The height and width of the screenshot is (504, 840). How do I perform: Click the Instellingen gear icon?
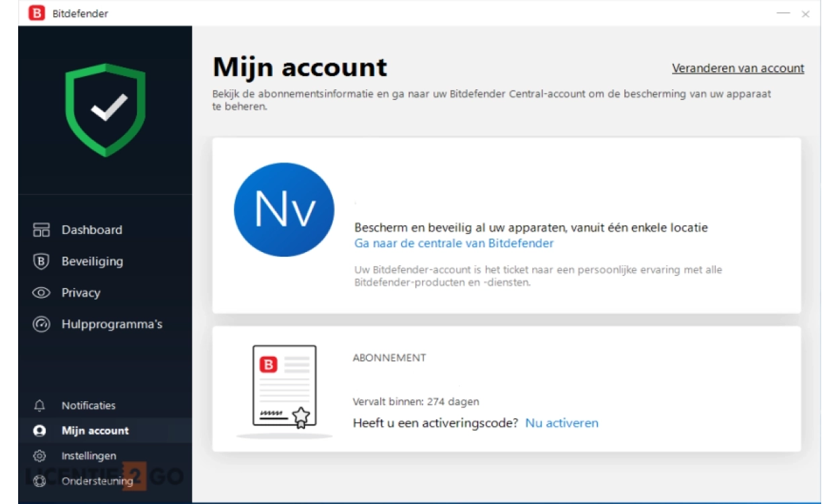40,456
